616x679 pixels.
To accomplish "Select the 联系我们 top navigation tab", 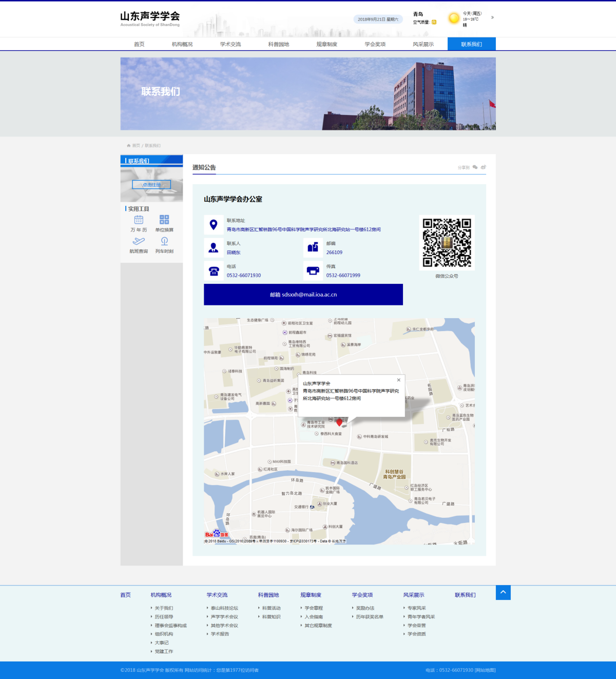I will (472, 44).
